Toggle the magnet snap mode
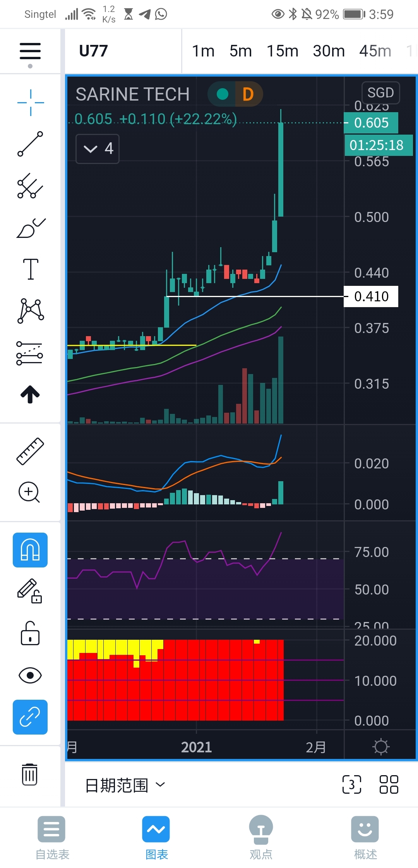The image size is (418, 868). click(x=30, y=550)
